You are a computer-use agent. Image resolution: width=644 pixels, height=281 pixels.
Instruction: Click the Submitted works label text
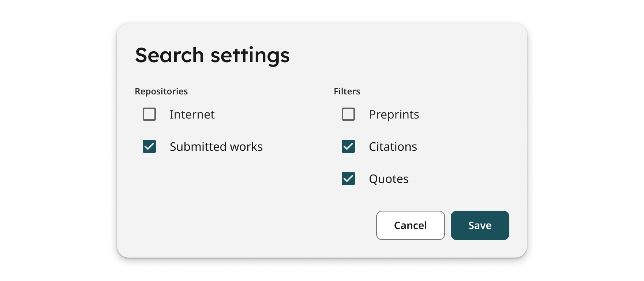(216, 147)
